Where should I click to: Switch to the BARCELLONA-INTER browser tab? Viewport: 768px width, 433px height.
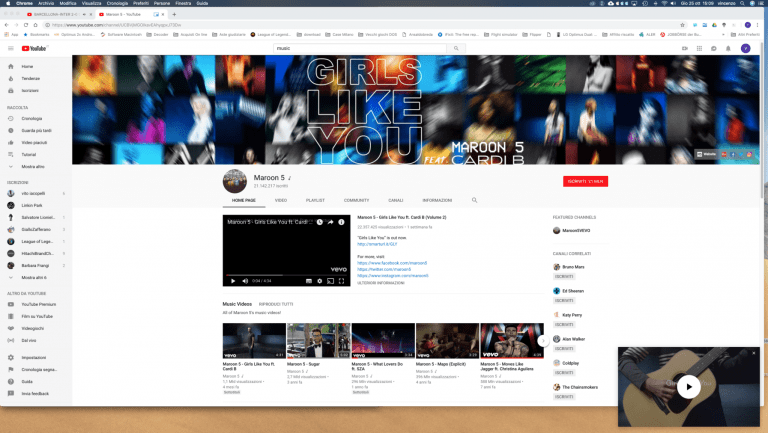[57, 15]
